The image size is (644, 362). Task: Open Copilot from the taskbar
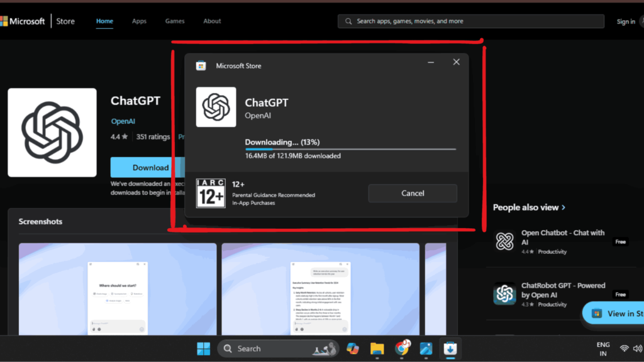click(352, 348)
